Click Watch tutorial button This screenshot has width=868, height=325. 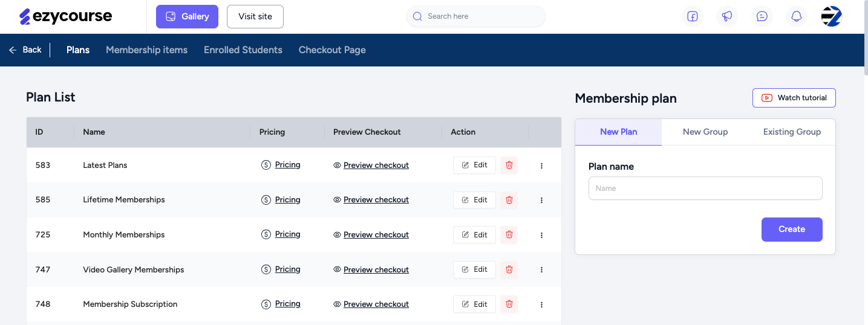tap(794, 98)
